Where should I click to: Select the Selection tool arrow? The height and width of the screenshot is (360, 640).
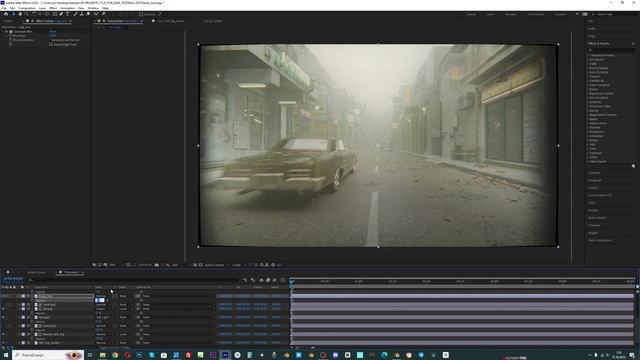point(13,14)
